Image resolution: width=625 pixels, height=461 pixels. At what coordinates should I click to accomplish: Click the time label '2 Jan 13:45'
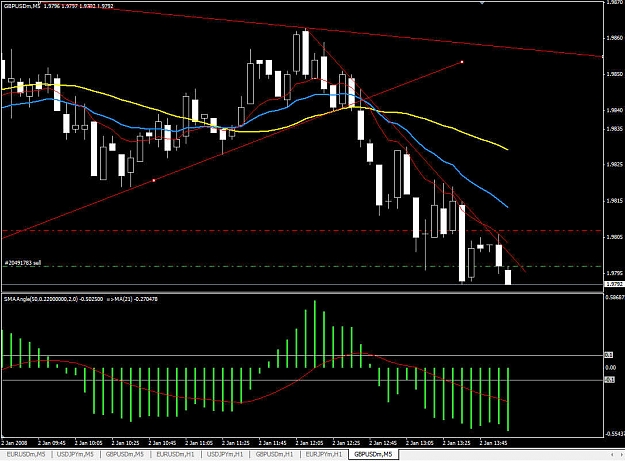(493, 443)
